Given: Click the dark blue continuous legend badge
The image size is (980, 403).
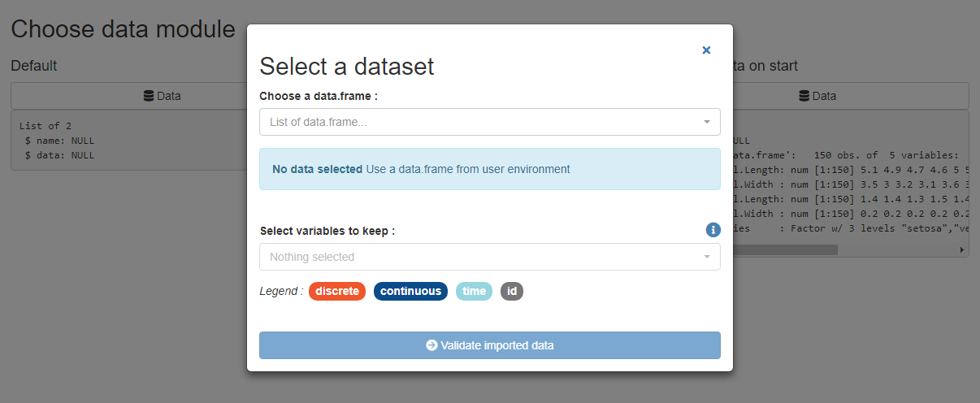Looking at the screenshot, I should 410,291.
